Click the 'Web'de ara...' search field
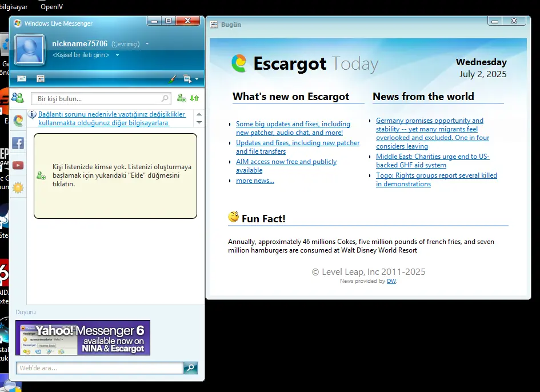 100,368
